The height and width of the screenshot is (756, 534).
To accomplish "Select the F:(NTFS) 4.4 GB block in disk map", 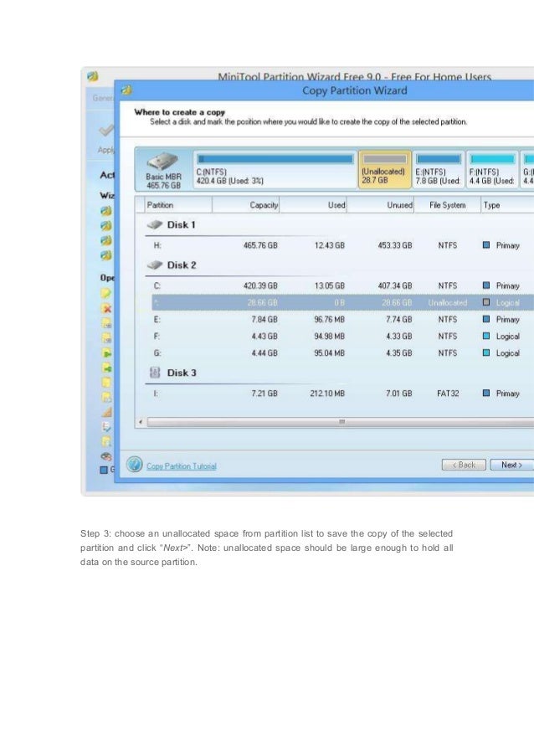I will point(492,170).
